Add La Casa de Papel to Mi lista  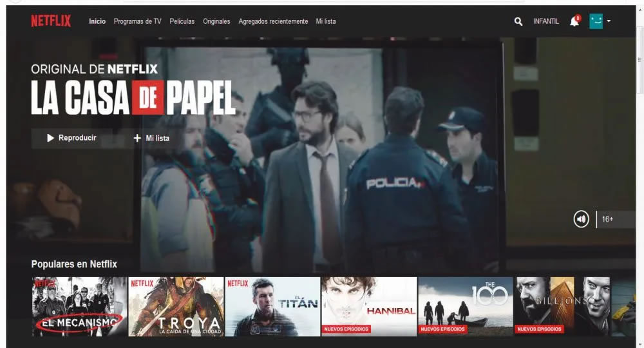(x=151, y=138)
